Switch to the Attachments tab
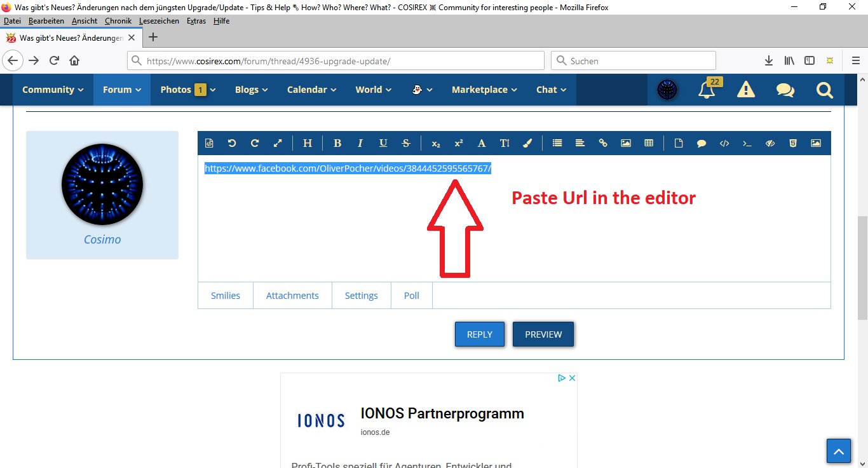Image resolution: width=868 pixels, height=468 pixels. 292,296
